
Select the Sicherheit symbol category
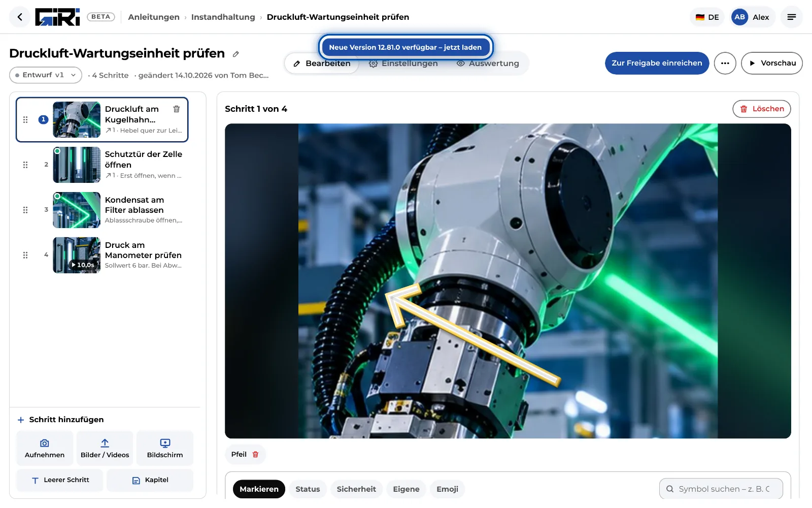click(x=356, y=489)
